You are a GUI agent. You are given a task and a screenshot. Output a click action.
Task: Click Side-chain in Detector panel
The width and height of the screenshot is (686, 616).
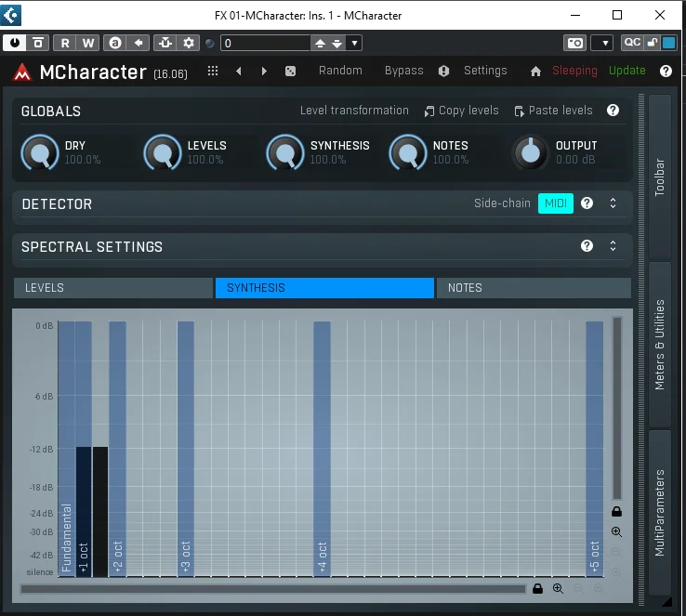click(502, 203)
